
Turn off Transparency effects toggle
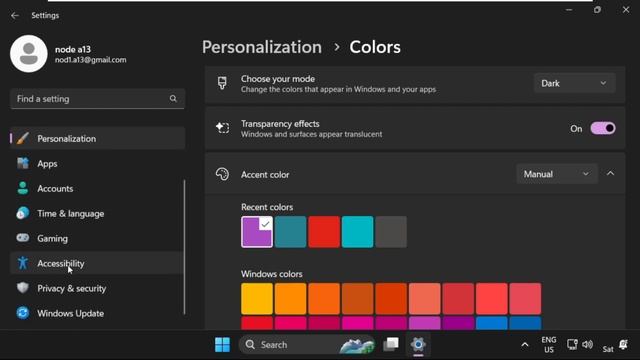point(603,129)
